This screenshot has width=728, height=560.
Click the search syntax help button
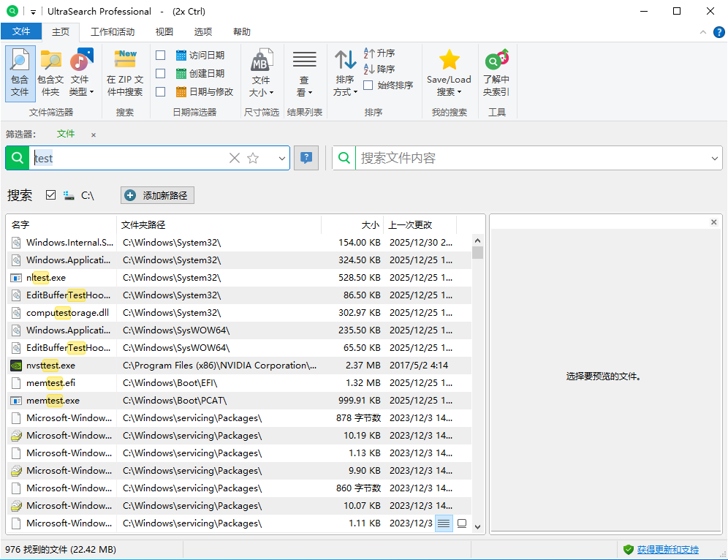[x=306, y=158]
